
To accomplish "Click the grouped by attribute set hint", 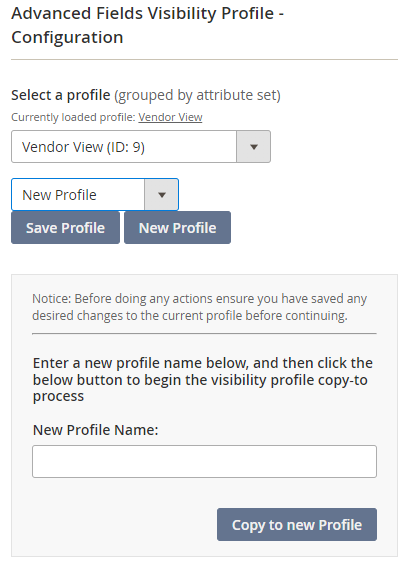I will tap(197, 95).
